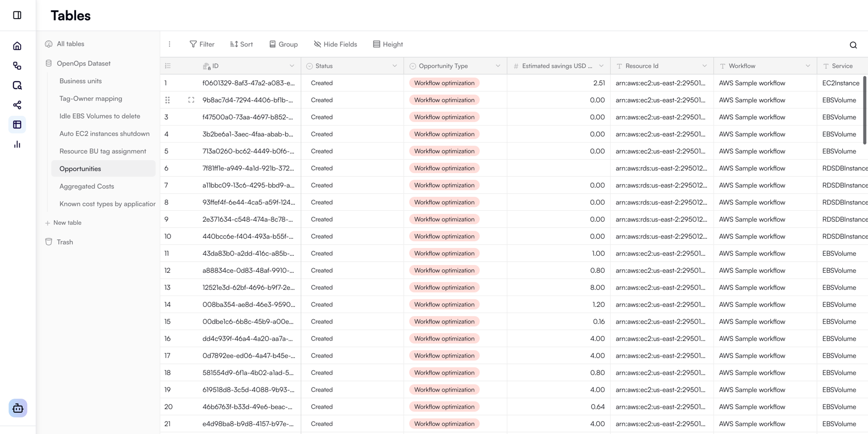Select the Opportunities table

tap(103, 169)
